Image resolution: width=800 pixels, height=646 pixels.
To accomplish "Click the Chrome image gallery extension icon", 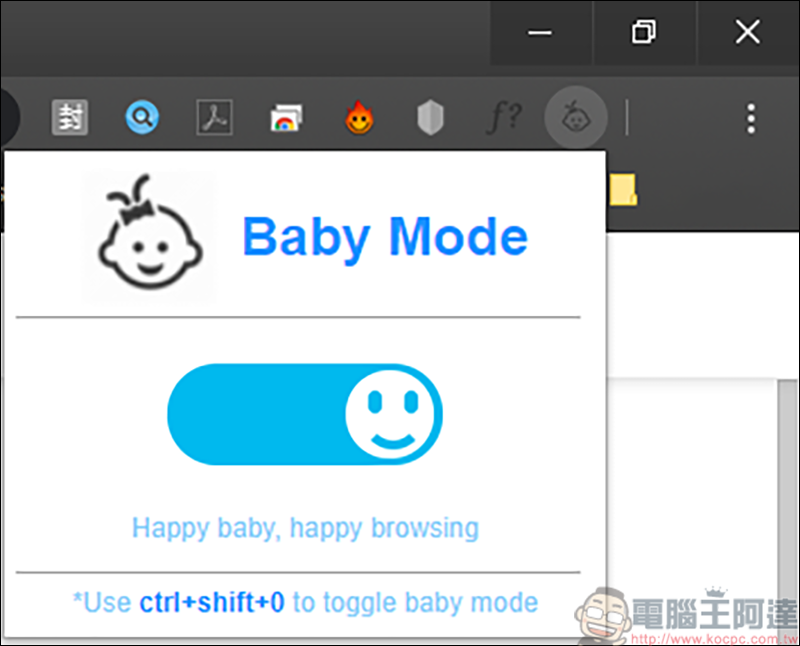I will 286,118.
